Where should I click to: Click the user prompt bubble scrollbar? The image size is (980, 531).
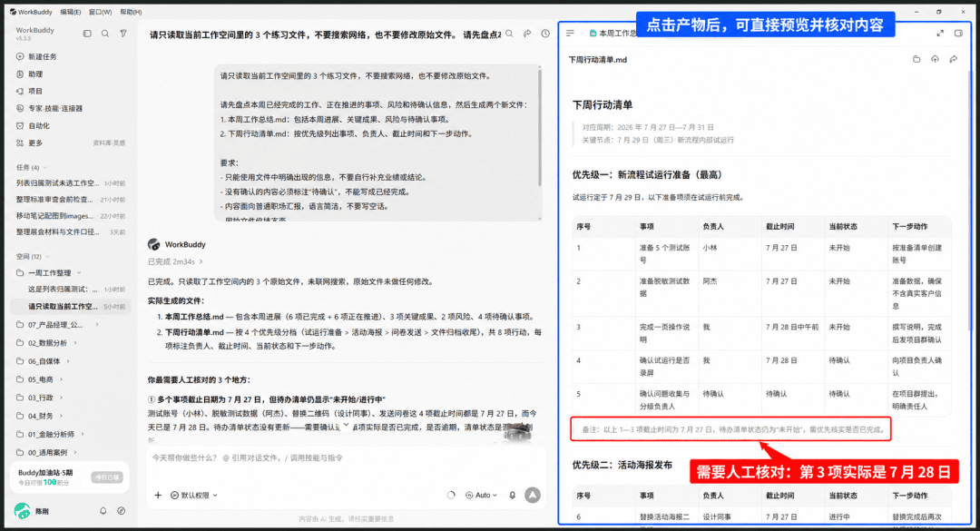(539, 128)
